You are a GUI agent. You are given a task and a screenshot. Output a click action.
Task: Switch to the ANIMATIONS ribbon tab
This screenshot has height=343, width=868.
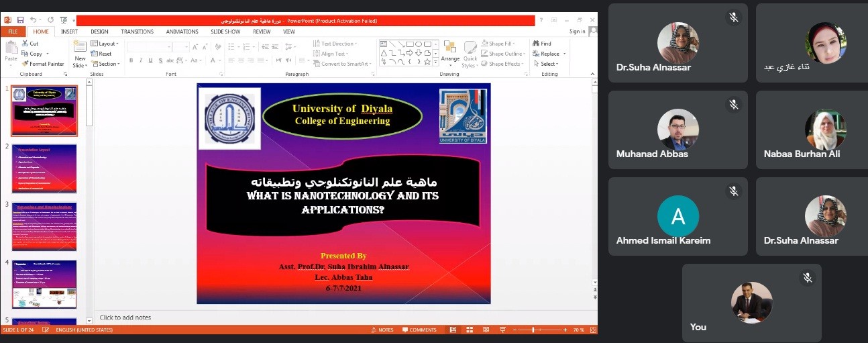182,32
